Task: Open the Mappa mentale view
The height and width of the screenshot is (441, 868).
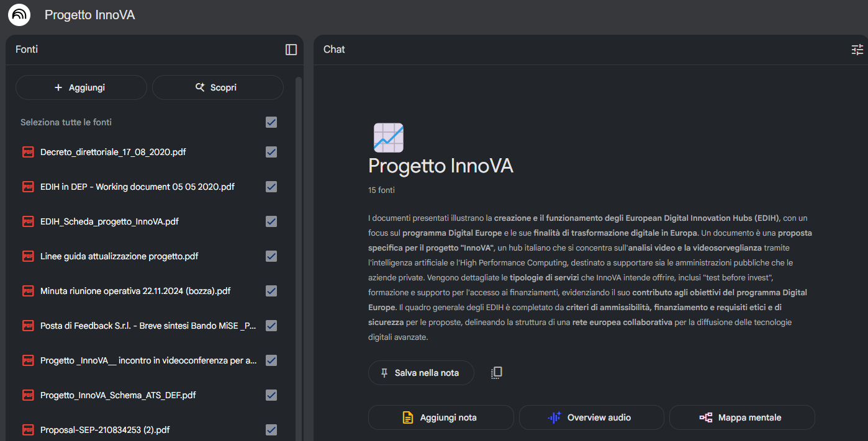Action: click(741, 417)
